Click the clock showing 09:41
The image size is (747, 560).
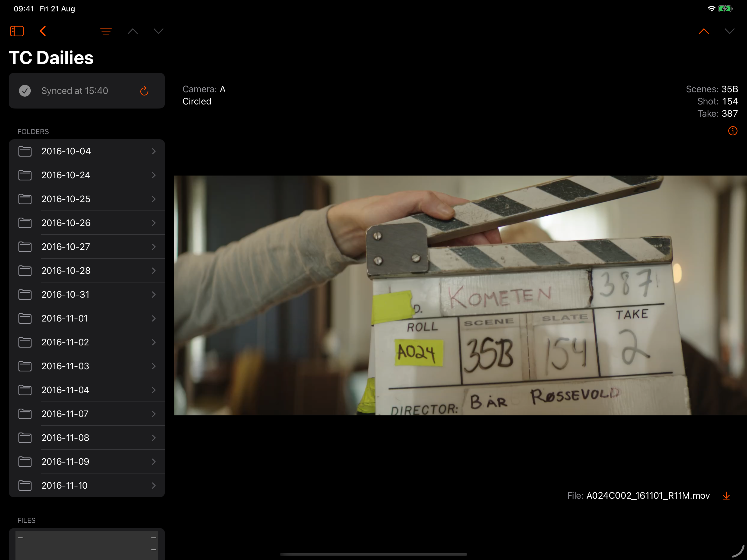(24, 9)
